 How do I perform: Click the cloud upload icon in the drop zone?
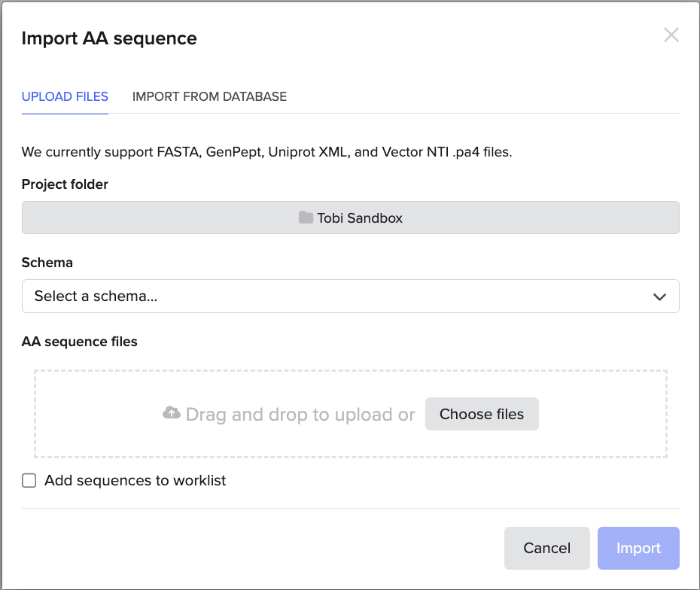pos(172,414)
